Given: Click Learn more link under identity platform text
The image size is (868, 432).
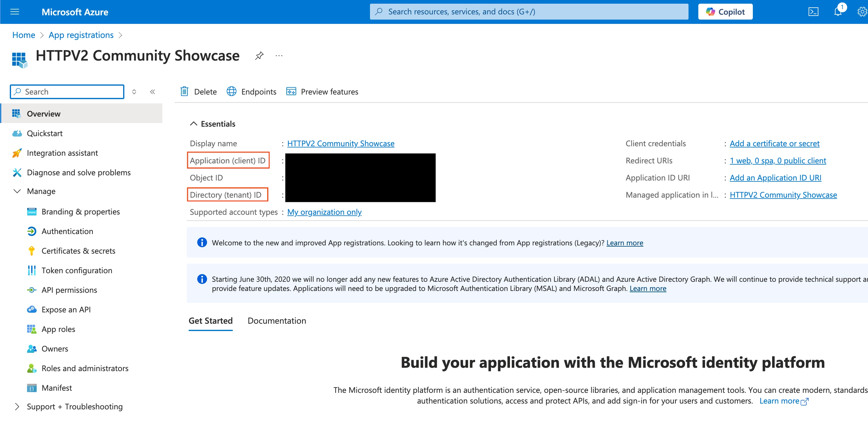Looking at the screenshot, I should pos(784,401).
